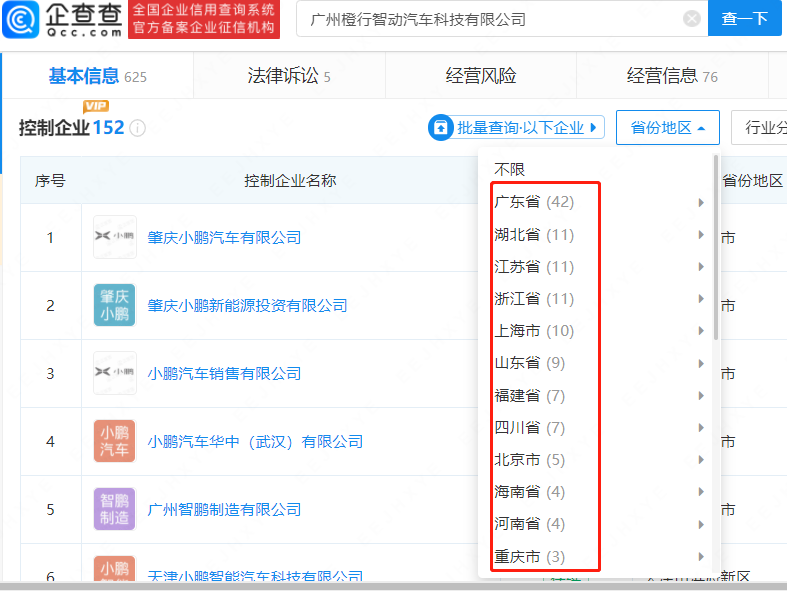Image resolution: width=787 pixels, height=591 pixels.
Task: Select 福建省 (7) option
Action: (x=530, y=396)
